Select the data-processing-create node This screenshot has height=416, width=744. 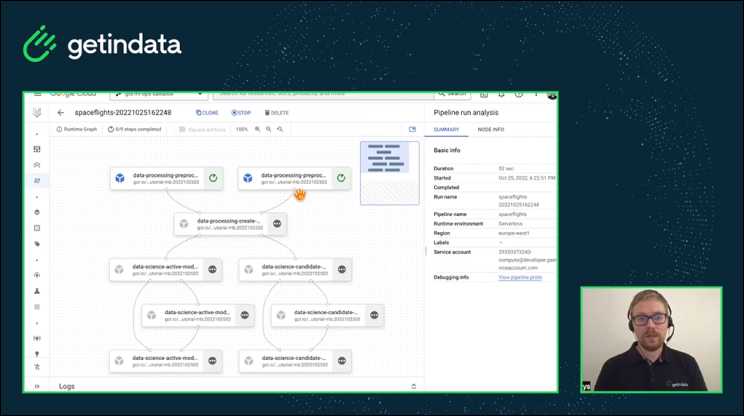click(x=230, y=224)
